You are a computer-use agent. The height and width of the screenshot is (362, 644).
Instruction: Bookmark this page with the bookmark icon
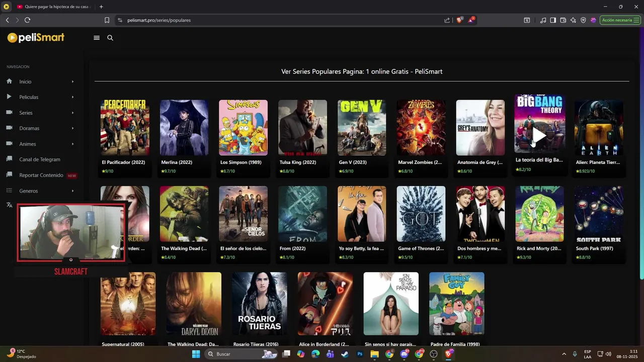click(x=107, y=20)
